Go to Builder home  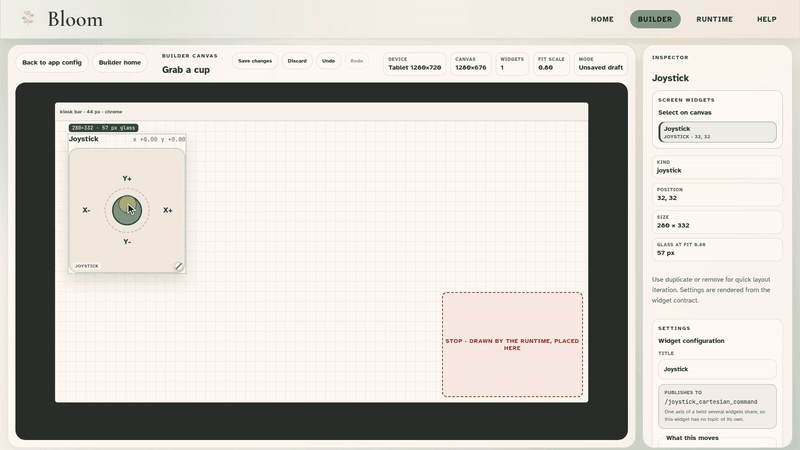point(120,62)
